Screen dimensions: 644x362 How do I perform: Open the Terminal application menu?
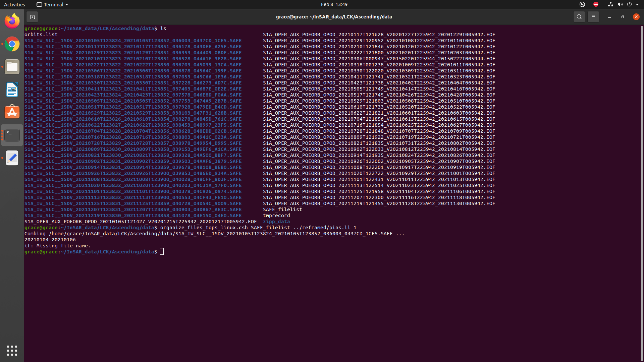[52, 4]
